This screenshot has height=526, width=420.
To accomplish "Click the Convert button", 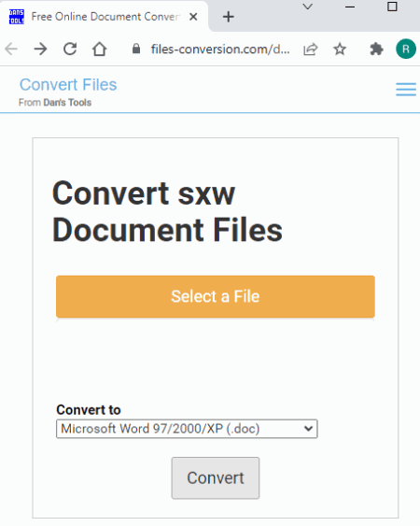I will coord(216,477).
